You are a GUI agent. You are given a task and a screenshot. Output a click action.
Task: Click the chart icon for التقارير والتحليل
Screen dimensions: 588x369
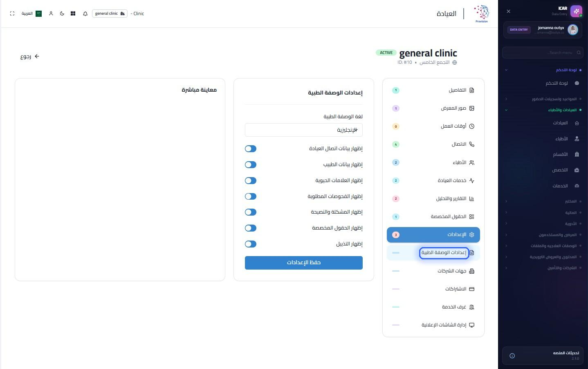[x=472, y=199]
